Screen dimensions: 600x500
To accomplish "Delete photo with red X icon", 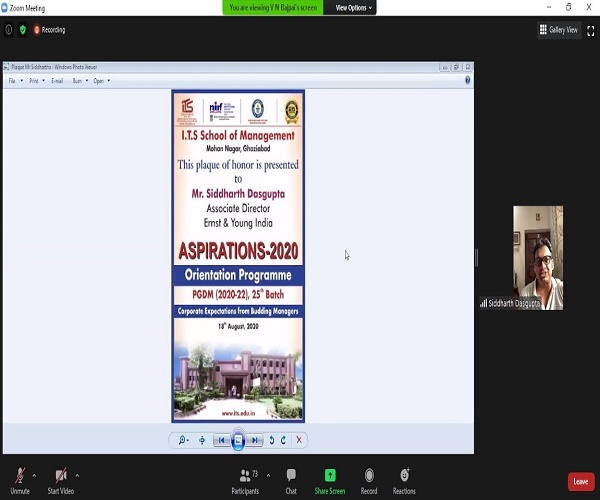I will pos(299,440).
